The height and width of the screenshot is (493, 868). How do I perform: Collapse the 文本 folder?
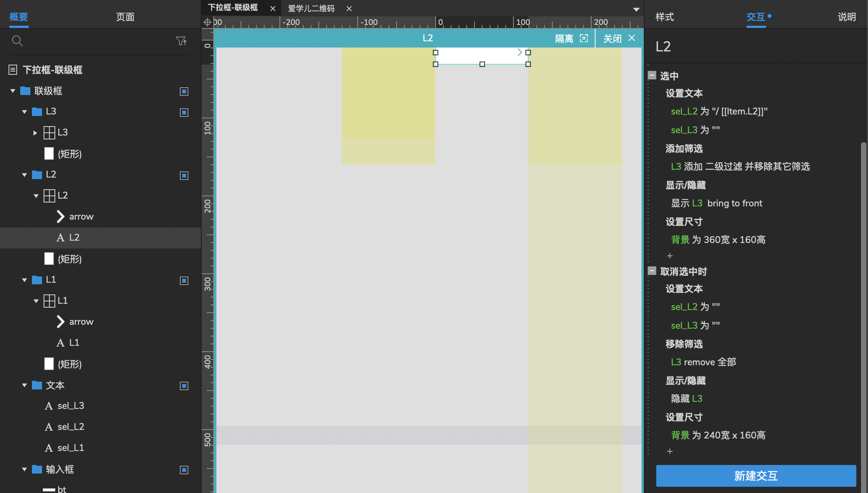point(25,386)
